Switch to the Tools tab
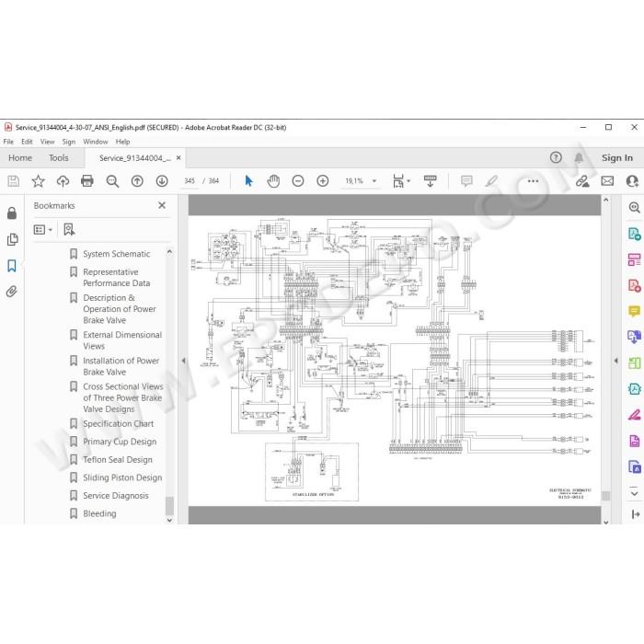Screen dimensions: 644x644 [58, 157]
